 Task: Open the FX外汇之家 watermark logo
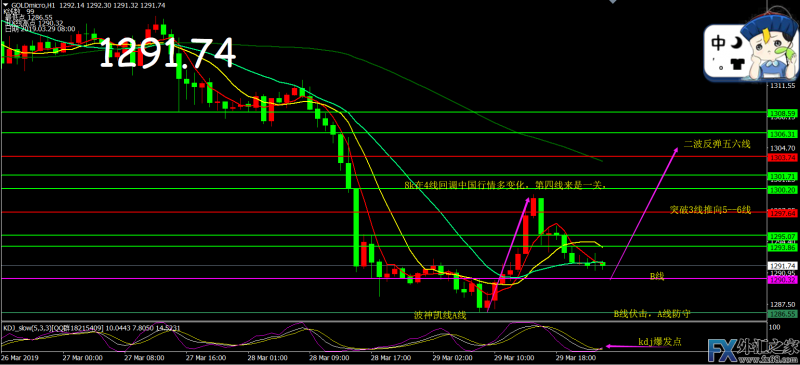pyautogui.click(x=753, y=350)
